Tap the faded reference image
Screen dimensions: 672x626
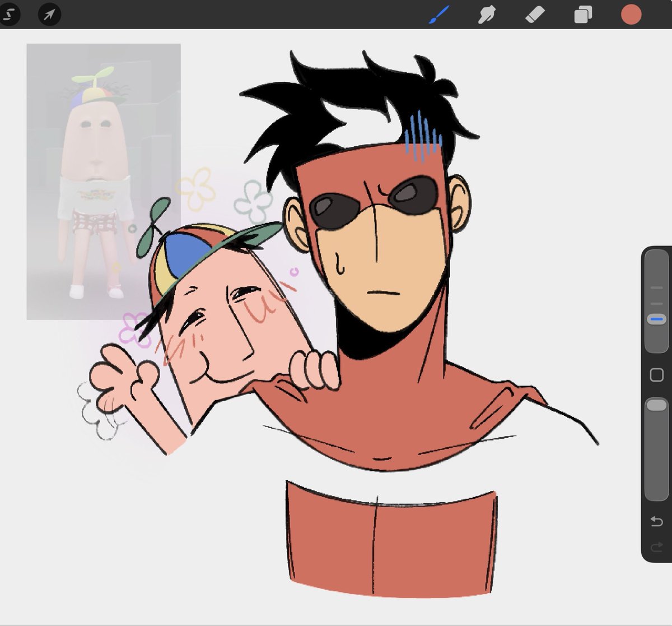pos(104,182)
